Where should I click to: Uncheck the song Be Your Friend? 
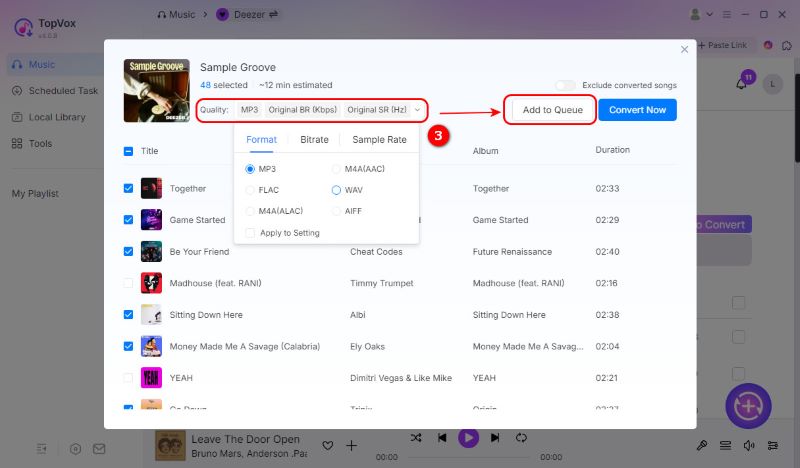click(129, 252)
